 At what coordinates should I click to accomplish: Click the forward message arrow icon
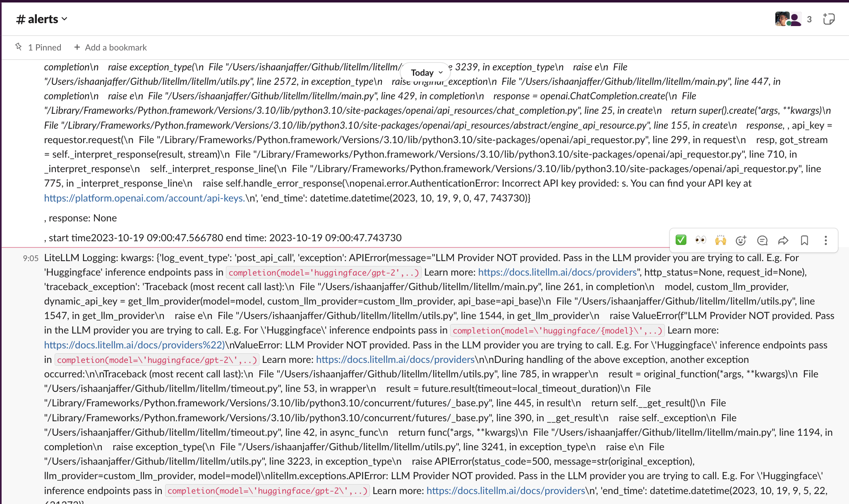[783, 240]
